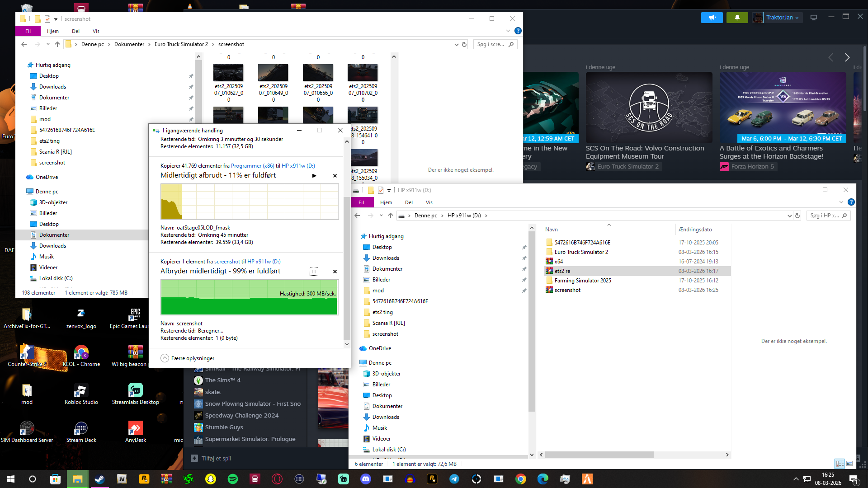Open the Hjem tab in the screenshot window
This screenshot has width=868, height=488.
[x=53, y=31]
